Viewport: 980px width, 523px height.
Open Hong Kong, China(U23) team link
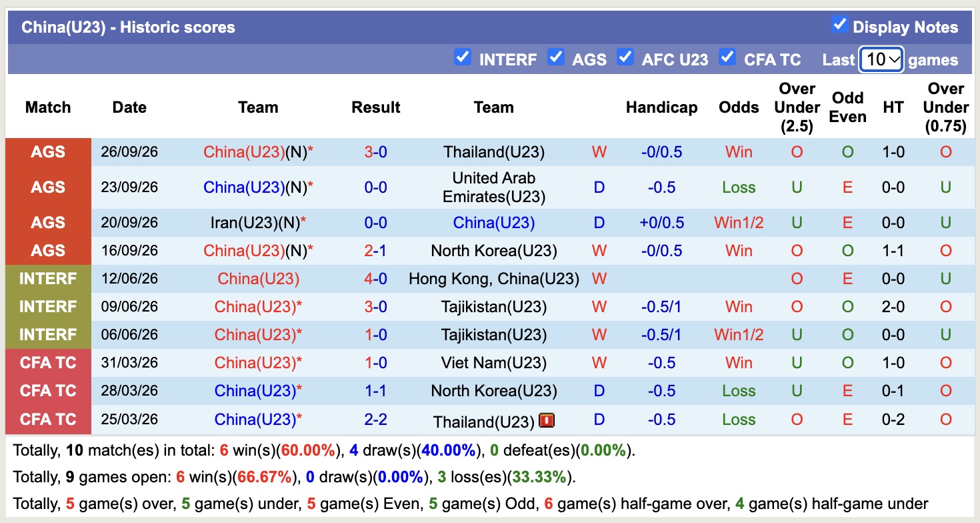(494, 279)
